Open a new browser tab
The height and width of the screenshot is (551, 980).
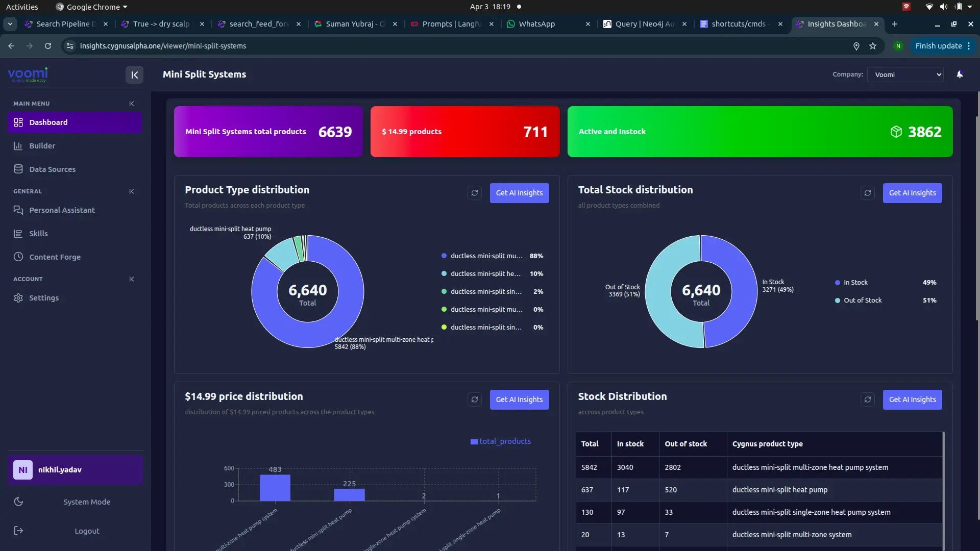tap(894, 24)
